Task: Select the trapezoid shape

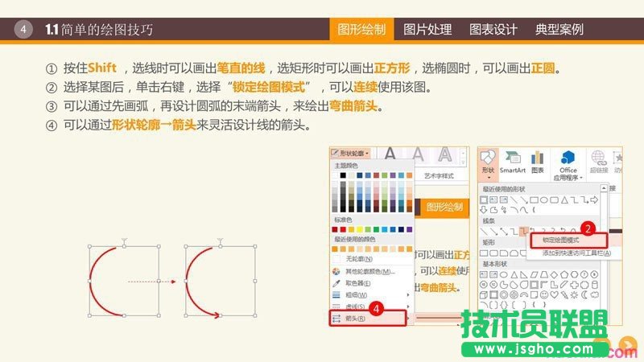Action: [x=544, y=274]
